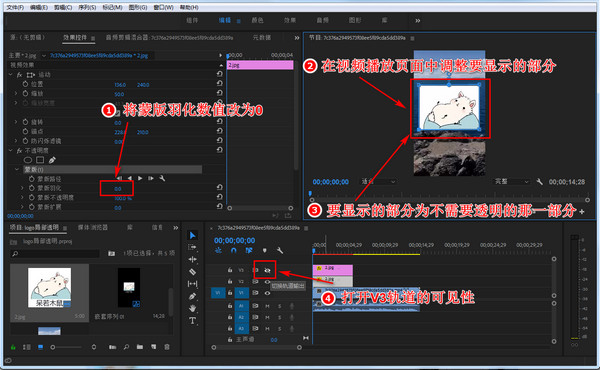
Task: Toggle V1 track output eye
Action: pos(267,293)
